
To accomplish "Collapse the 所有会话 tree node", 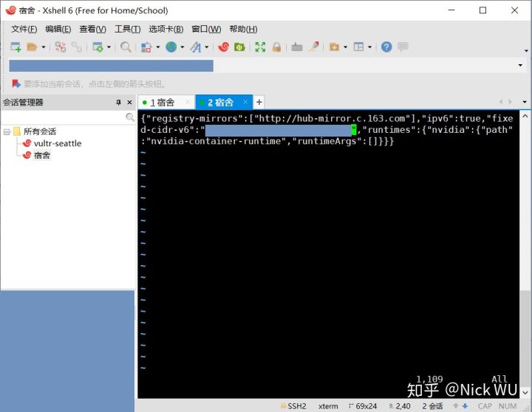I will pyautogui.click(x=7, y=131).
